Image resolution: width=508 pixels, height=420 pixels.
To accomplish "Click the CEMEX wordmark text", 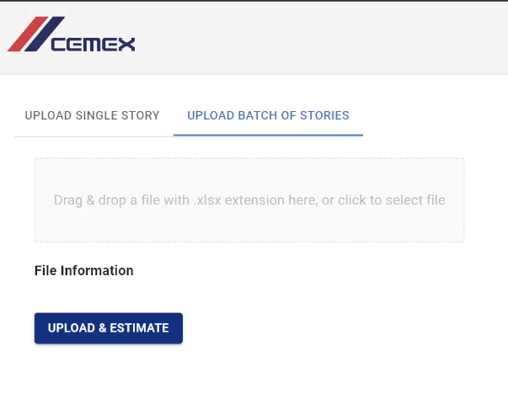I will click(93, 45).
